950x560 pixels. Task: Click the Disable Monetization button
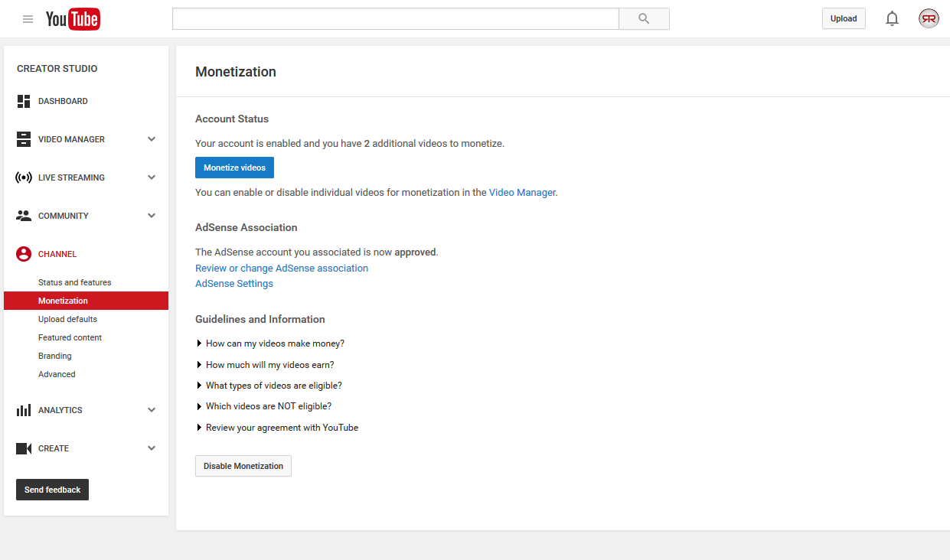pyautogui.click(x=243, y=466)
